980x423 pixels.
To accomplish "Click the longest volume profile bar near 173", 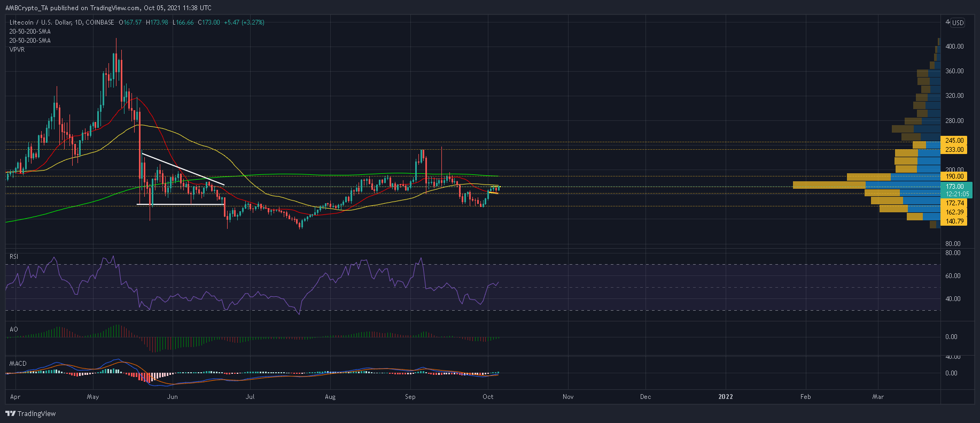I will 866,185.
